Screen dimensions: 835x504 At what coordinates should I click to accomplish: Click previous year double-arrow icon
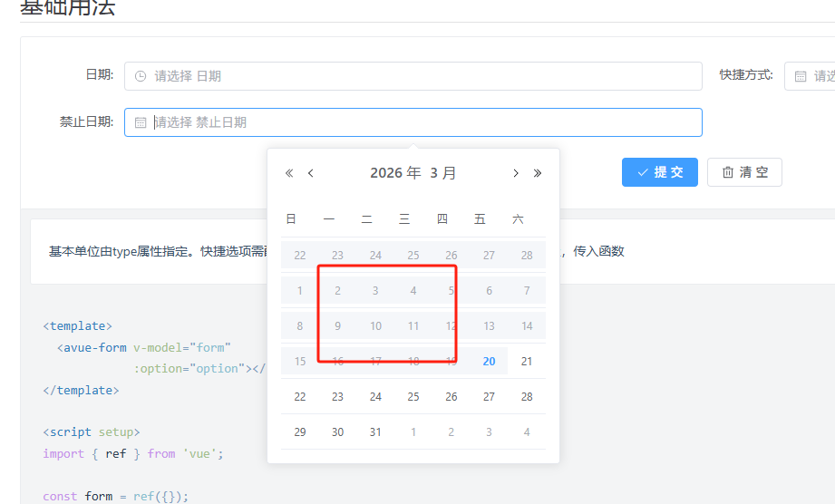point(289,173)
